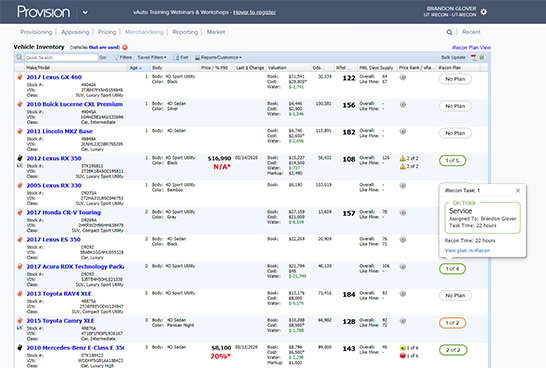
Task: Click the Go button next to search
Action: 103,57
